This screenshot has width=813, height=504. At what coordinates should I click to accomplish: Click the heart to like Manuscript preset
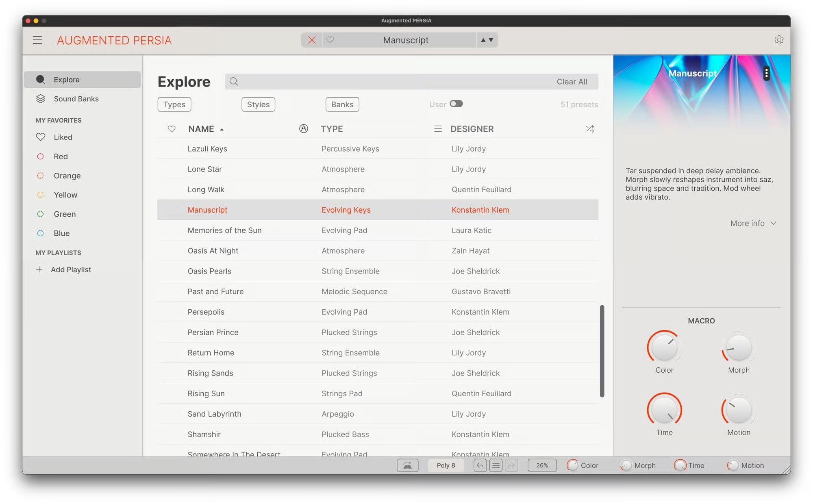(330, 40)
